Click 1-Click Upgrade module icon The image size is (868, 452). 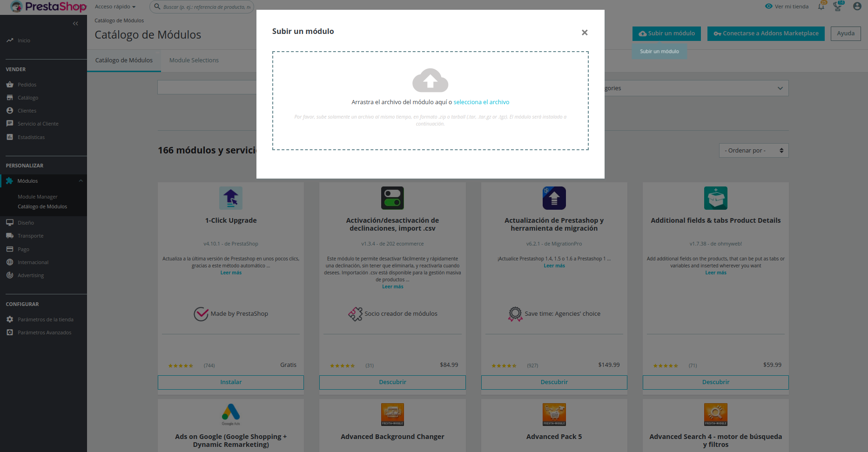coord(231,198)
